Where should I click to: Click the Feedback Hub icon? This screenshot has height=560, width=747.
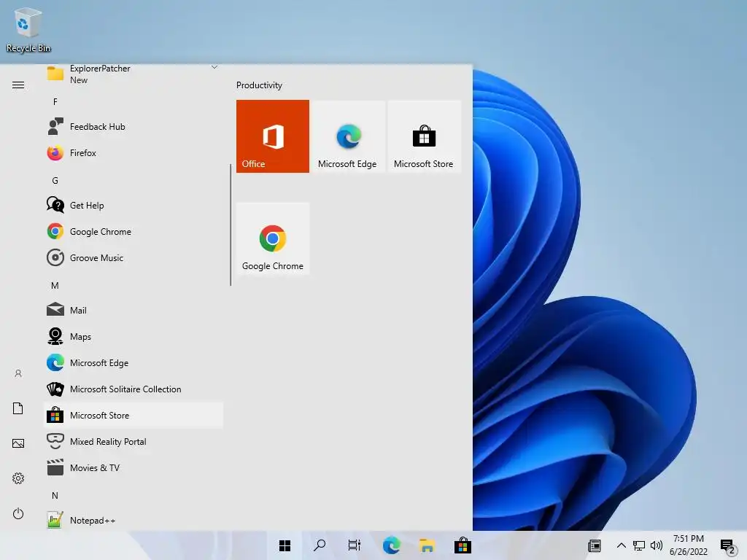[55, 127]
